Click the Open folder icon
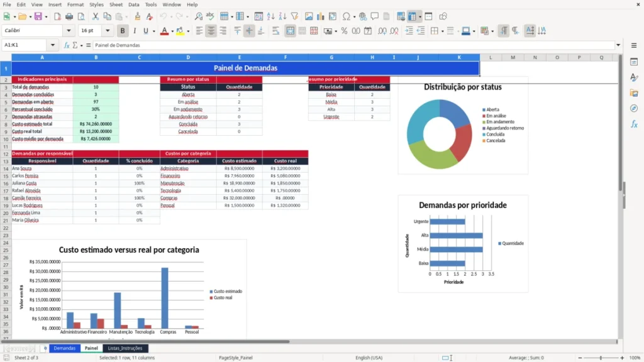 pyautogui.click(x=22, y=16)
